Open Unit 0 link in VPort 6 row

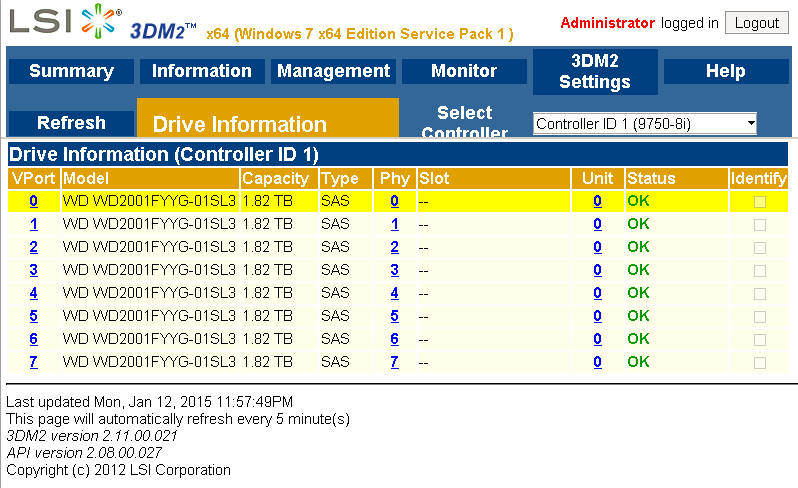pyautogui.click(x=597, y=339)
